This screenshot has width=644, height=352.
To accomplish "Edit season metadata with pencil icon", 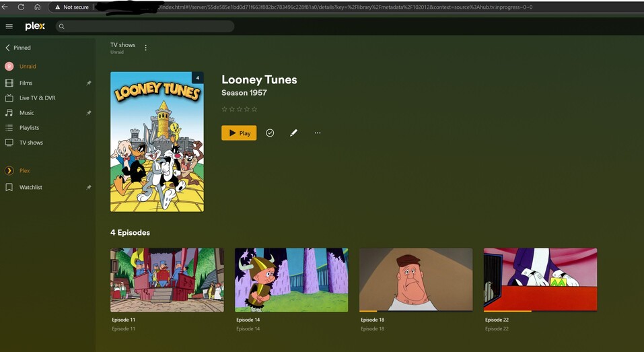I will click(x=293, y=133).
